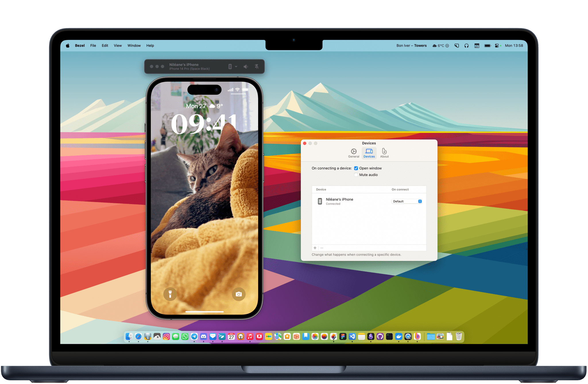Screen dimensions: 588x384
Task: Toggle the mute audio checkbox
Action: click(357, 174)
